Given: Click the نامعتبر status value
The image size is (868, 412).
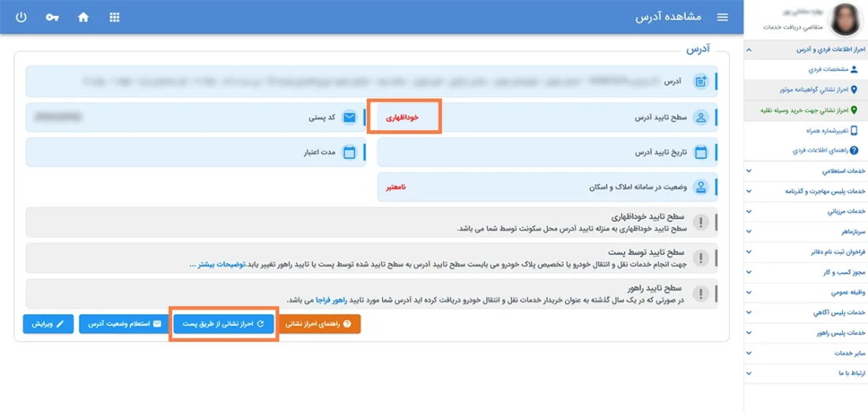Looking at the screenshot, I should [x=395, y=187].
